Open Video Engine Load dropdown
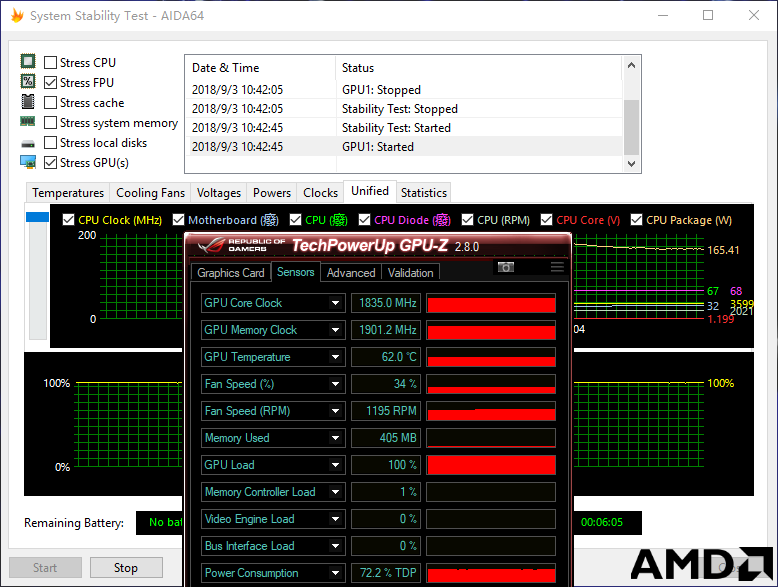 point(336,519)
